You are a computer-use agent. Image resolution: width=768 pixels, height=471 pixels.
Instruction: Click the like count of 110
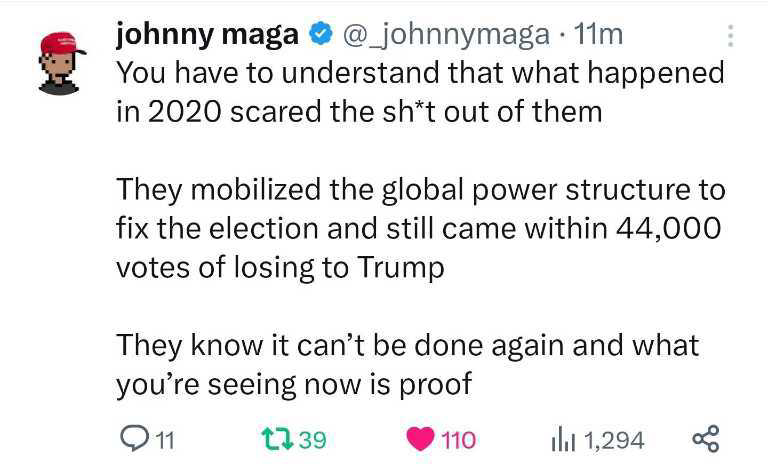(x=458, y=439)
